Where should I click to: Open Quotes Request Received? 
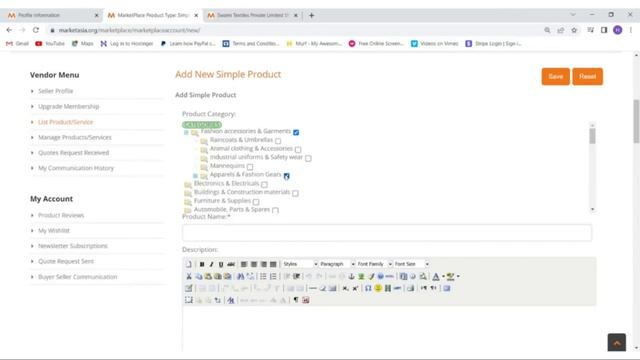click(x=73, y=153)
